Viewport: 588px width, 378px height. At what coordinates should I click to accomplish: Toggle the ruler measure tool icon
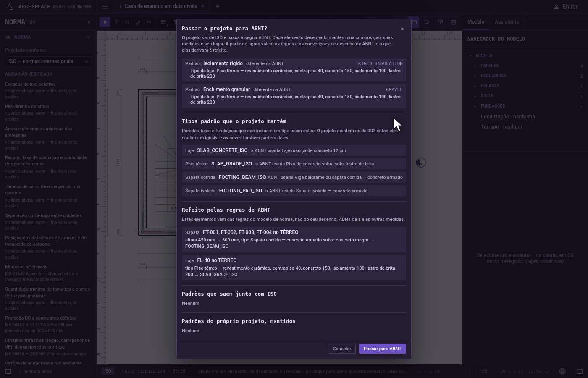click(x=414, y=22)
